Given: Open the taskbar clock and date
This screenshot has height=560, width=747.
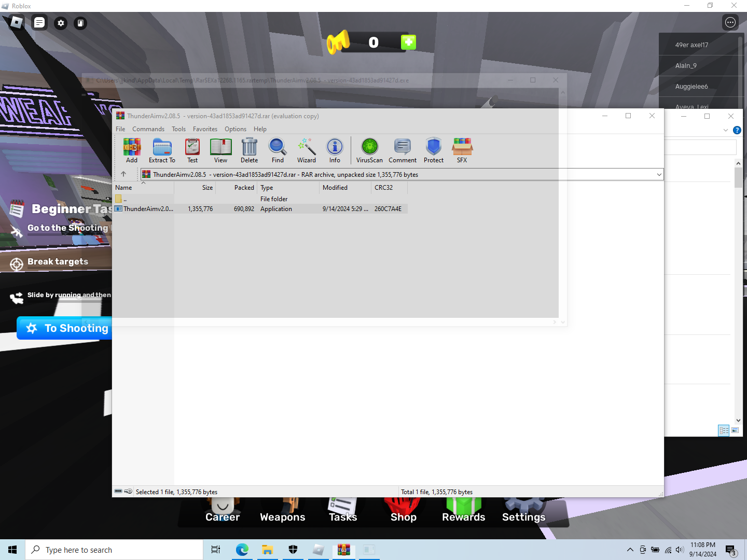Looking at the screenshot, I should [703, 550].
